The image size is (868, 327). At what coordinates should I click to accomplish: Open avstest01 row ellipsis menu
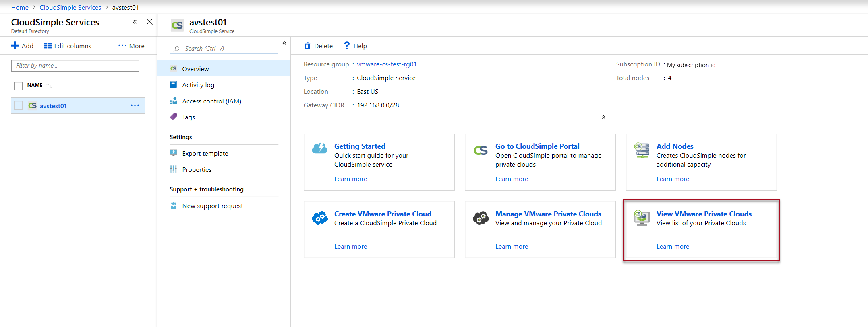click(135, 105)
